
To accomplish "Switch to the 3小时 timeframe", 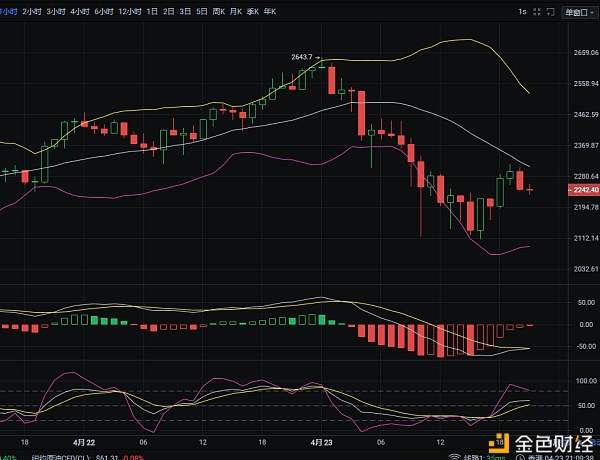I will click(x=56, y=12).
